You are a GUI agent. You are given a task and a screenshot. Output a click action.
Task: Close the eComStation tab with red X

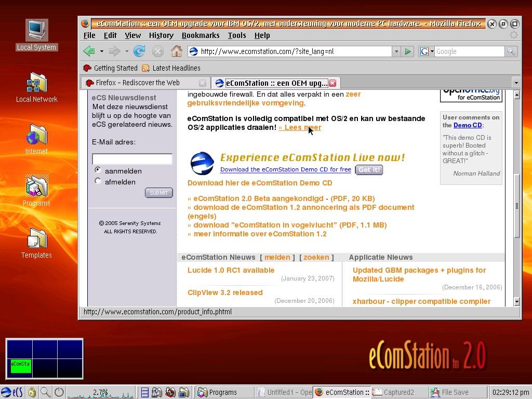(332, 83)
